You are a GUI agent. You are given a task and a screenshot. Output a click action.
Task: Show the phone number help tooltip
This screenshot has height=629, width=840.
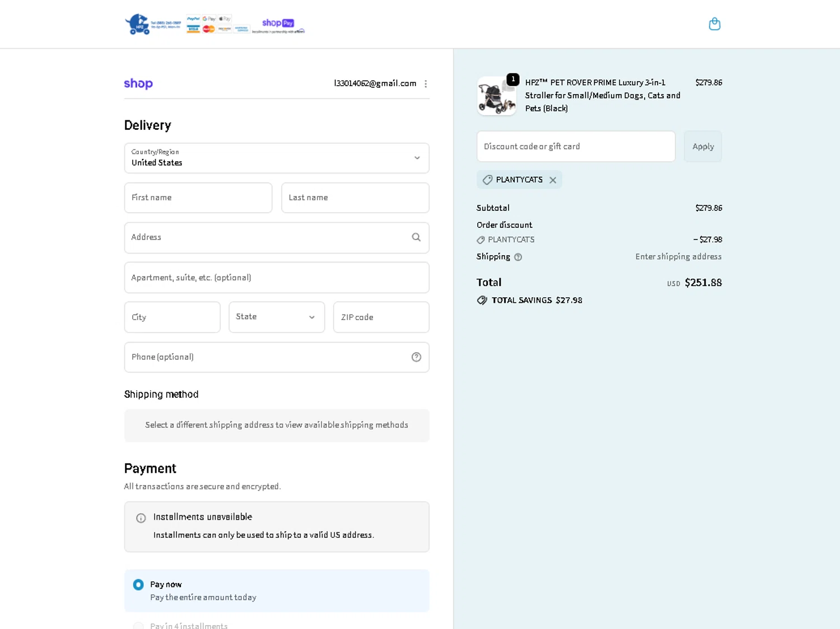[416, 357]
